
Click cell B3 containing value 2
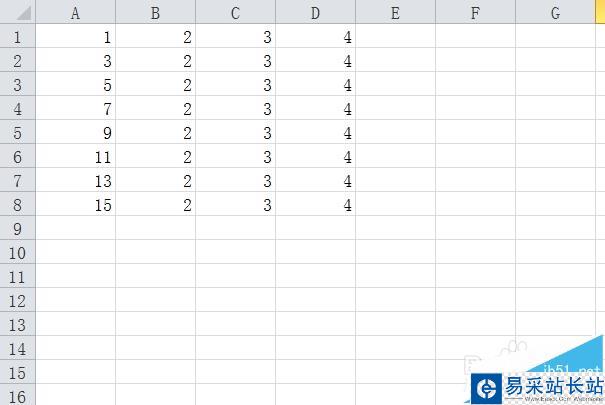click(x=155, y=85)
